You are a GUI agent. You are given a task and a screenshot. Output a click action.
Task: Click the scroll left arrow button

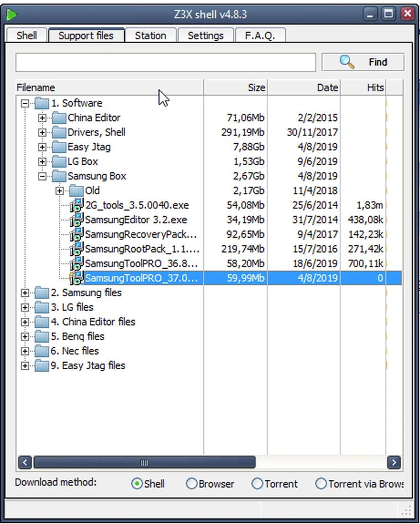(x=25, y=463)
